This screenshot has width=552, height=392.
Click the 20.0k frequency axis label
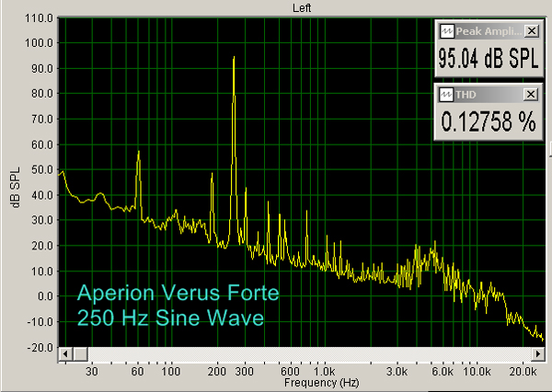click(x=523, y=371)
